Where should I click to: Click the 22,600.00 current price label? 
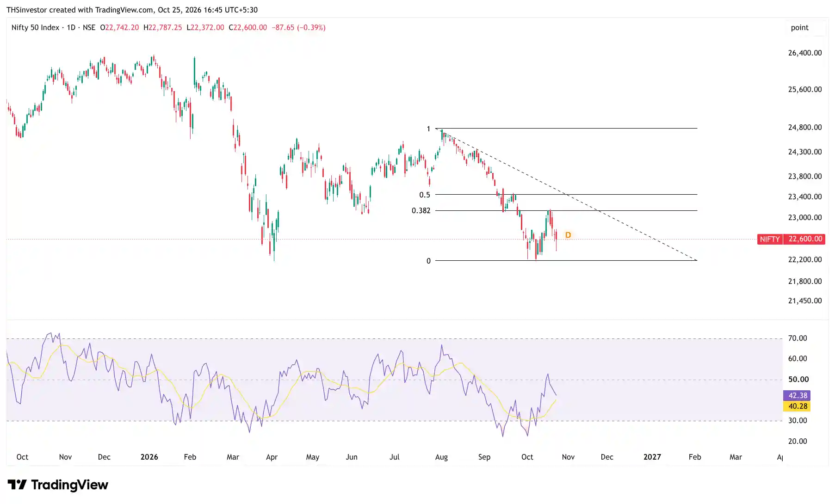click(x=805, y=239)
